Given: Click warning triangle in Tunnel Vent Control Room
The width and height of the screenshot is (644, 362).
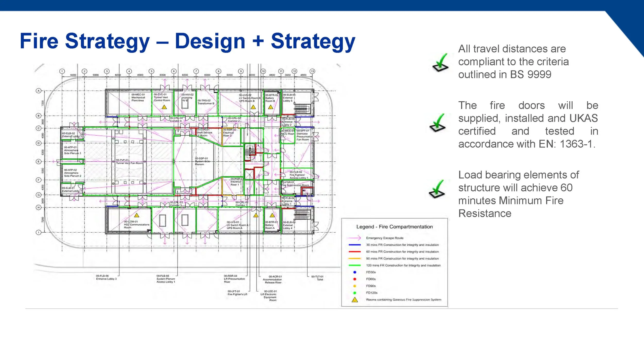Looking at the screenshot, I should [x=164, y=107].
